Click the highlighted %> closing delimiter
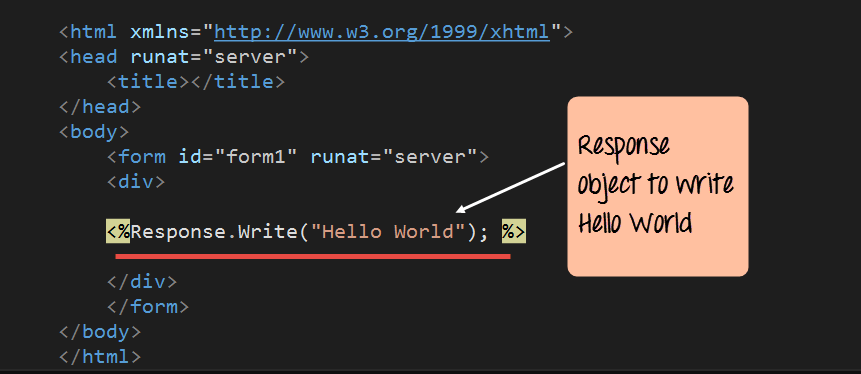Viewport: 861px width, 374px height. click(513, 232)
